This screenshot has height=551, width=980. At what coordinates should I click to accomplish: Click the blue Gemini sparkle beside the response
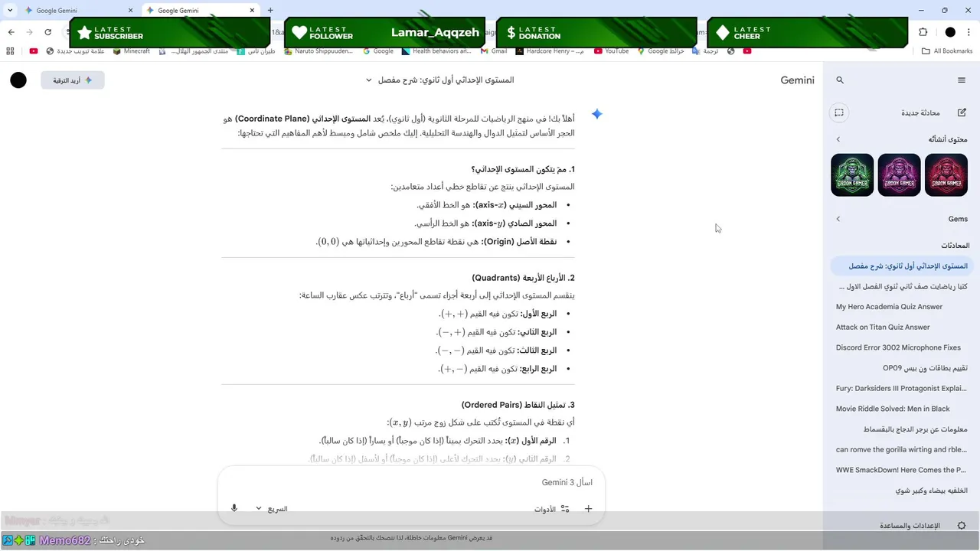click(x=596, y=114)
